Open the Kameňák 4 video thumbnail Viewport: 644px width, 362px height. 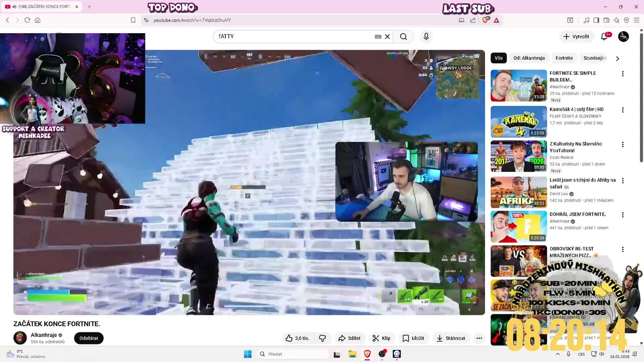coord(519,122)
